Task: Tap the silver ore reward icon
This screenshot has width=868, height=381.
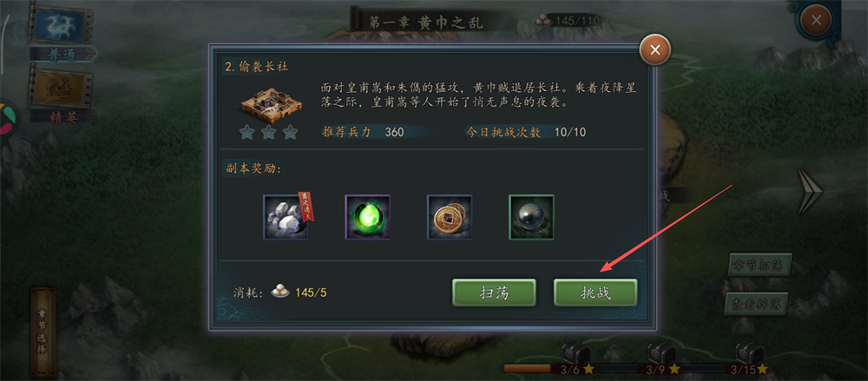Action: (286, 216)
